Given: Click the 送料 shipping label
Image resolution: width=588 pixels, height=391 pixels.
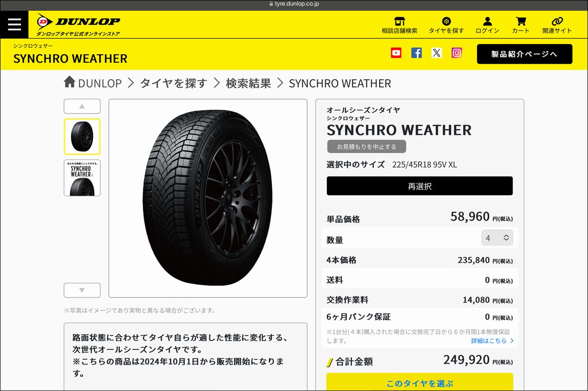Looking at the screenshot, I should pyautogui.click(x=335, y=280).
